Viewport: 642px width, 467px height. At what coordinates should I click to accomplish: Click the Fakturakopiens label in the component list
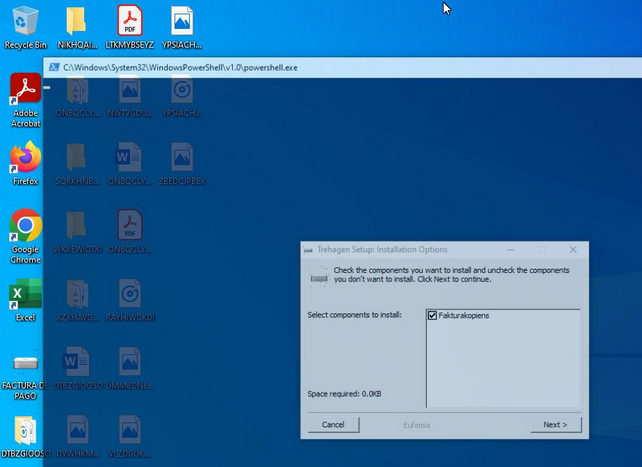tap(463, 316)
